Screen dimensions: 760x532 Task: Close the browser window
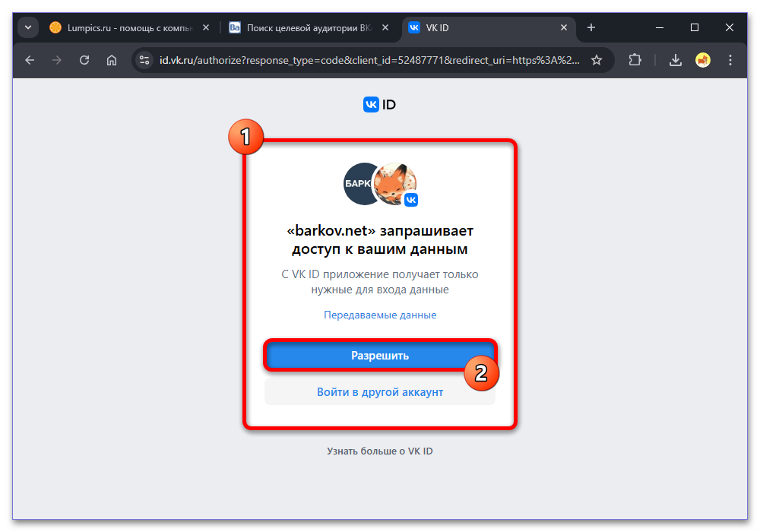pos(730,27)
